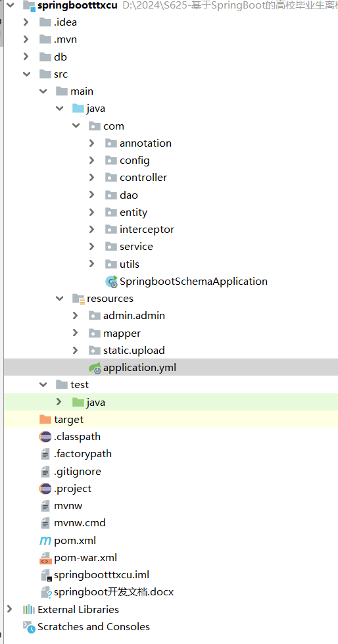Collapse the src folder chevron

pos(27,74)
